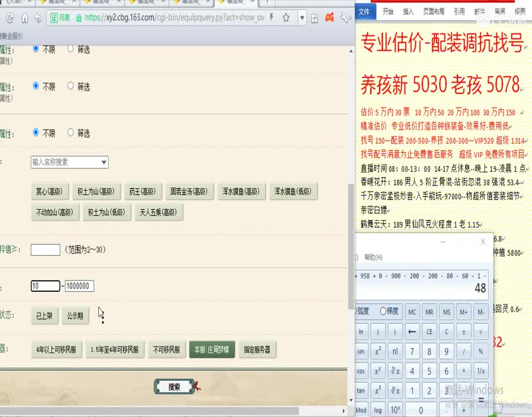Click the horizontal scrollbar at page bottom
Screen dimensions: 532x417
pos(149,411)
